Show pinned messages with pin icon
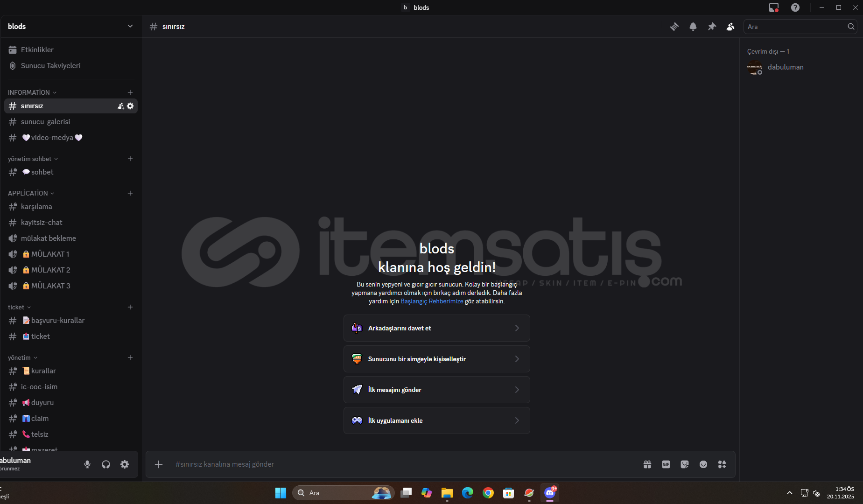This screenshot has width=863, height=504. point(712,27)
